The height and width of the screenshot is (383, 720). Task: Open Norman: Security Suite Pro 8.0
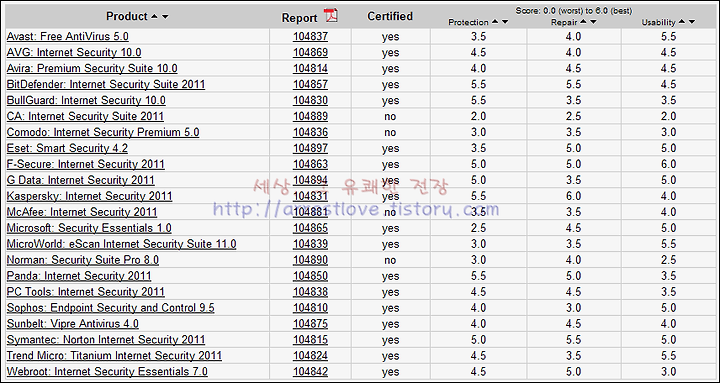click(x=83, y=260)
